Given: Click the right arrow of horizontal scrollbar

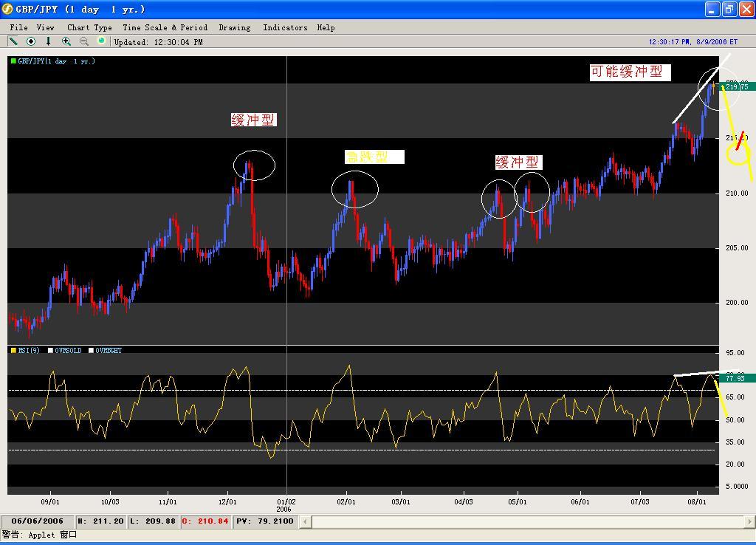Looking at the screenshot, I should click(750, 521).
